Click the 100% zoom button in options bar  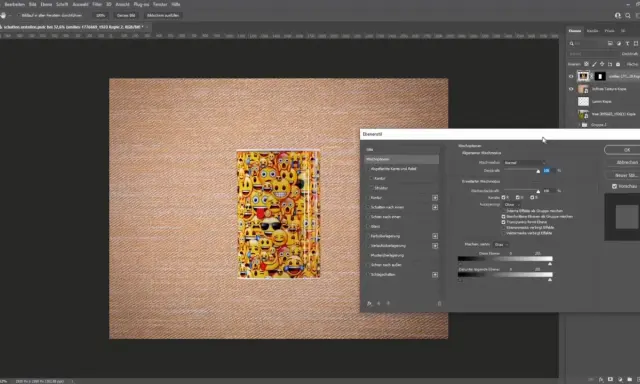coord(100,16)
